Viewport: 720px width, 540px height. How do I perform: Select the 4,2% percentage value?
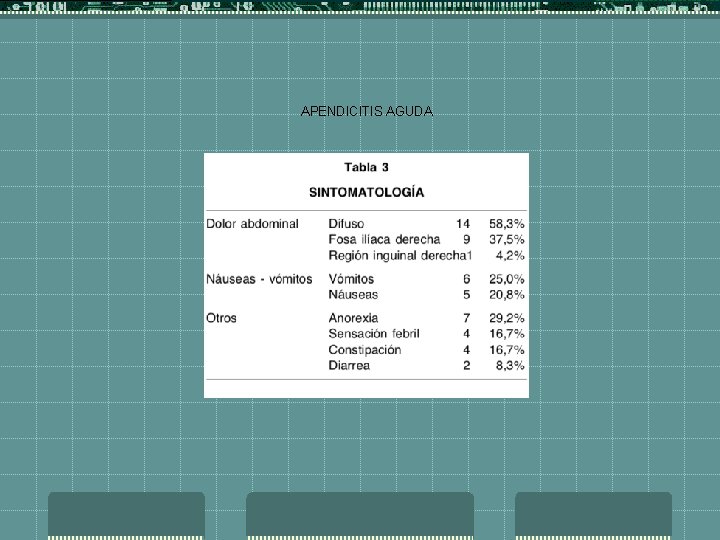(x=510, y=256)
